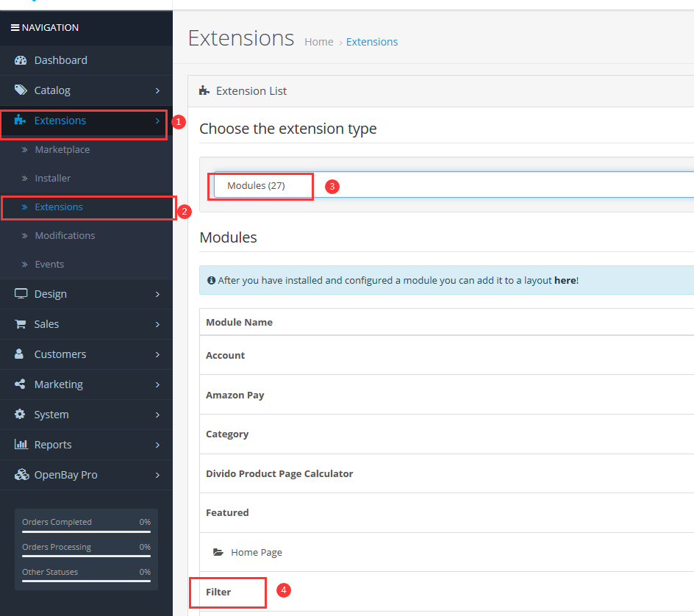Screen dimensions: 694x616
Task: Click the hamburger icon beside NAVIGATION
Action: point(15,27)
